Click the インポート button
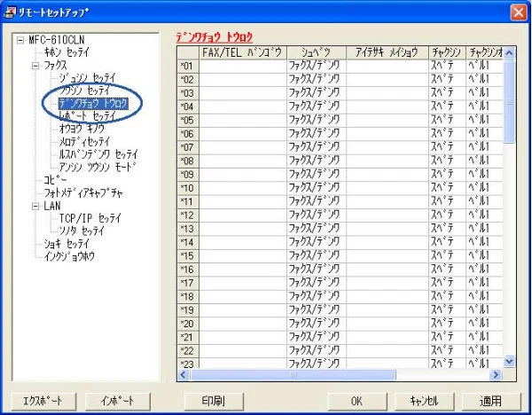 117,401
